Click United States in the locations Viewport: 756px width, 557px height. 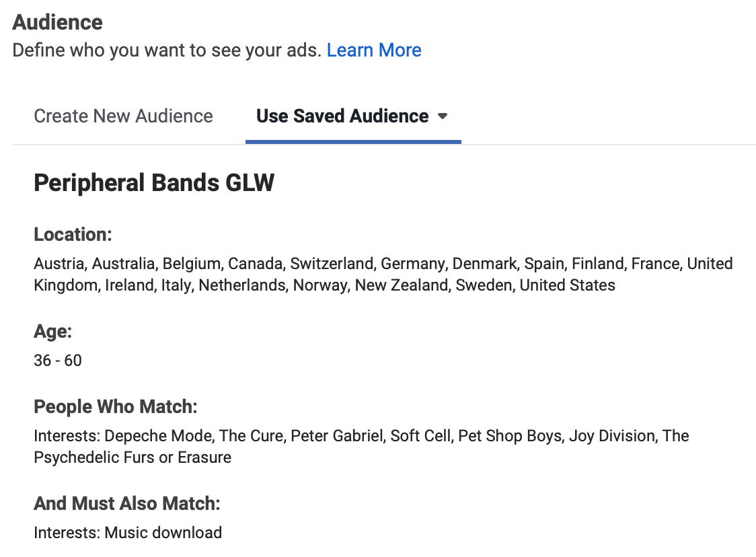(567, 285)
